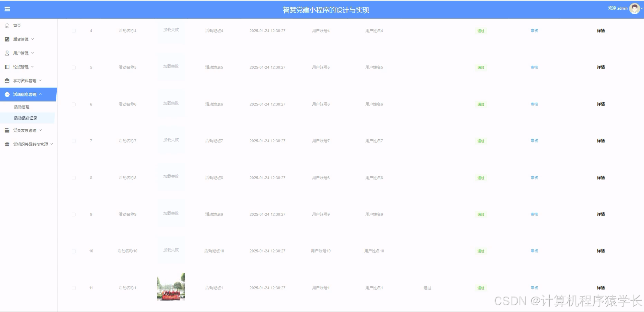Click the 论坛管理 sidebar icon
Viewport: 644px width, 312px height.
(x=7, y=67)
